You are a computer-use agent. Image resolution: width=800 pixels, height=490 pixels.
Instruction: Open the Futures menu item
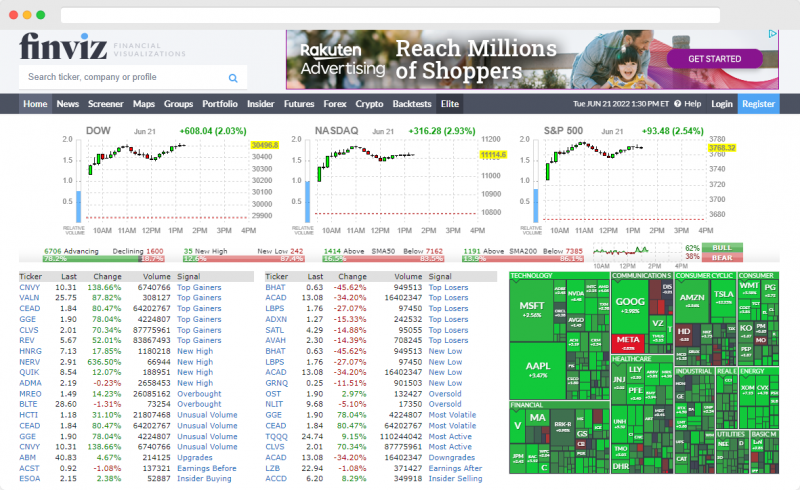click(299, 104)
